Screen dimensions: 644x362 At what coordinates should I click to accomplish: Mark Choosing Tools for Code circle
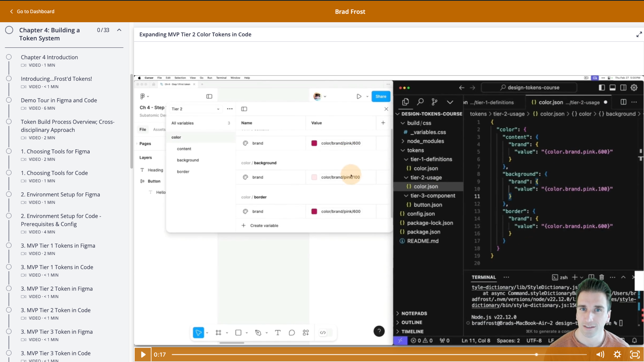(x=9, y=173)
